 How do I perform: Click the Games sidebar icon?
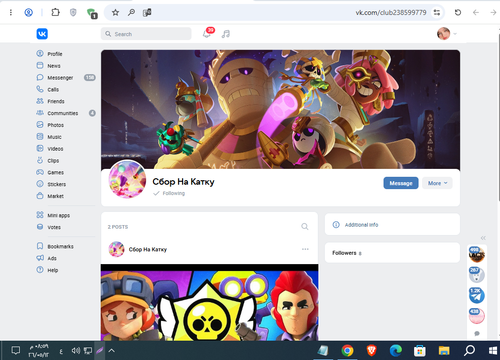40,172
